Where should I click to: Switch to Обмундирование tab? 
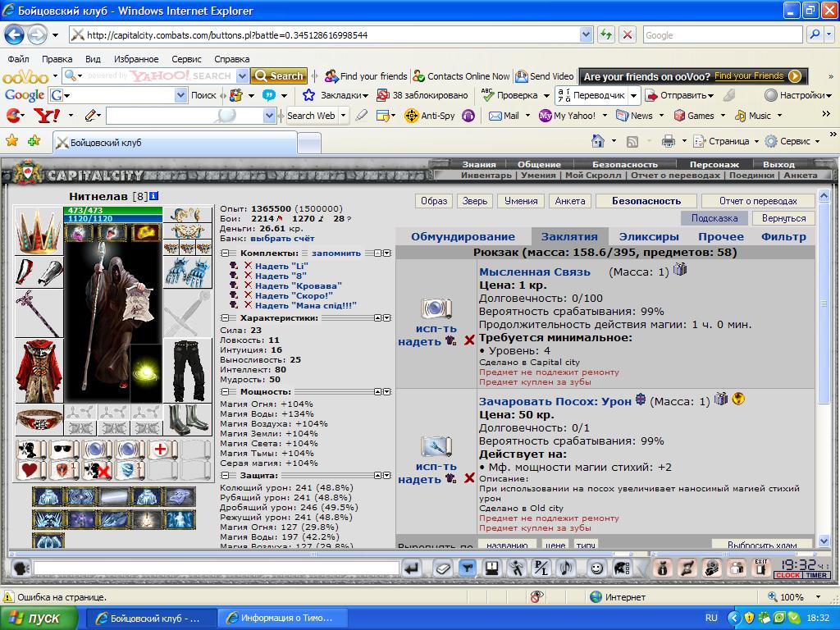463,236
